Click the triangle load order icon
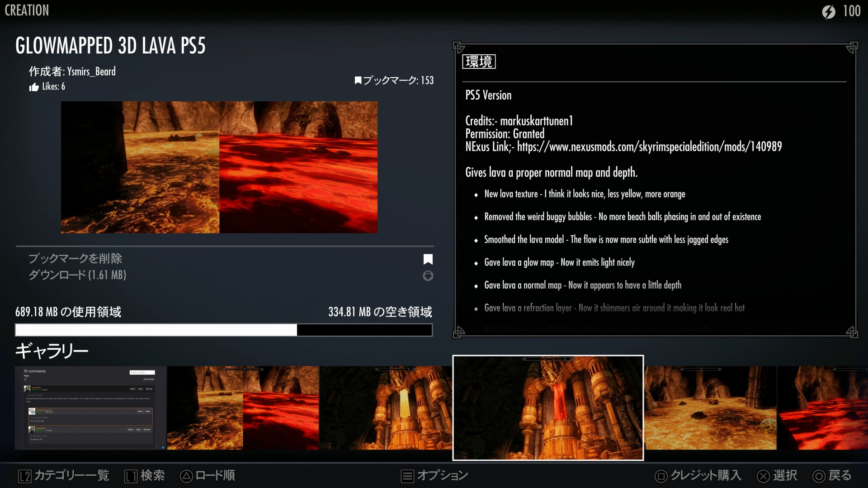Screen dimensions: 868x488 [x=186, y=476]
